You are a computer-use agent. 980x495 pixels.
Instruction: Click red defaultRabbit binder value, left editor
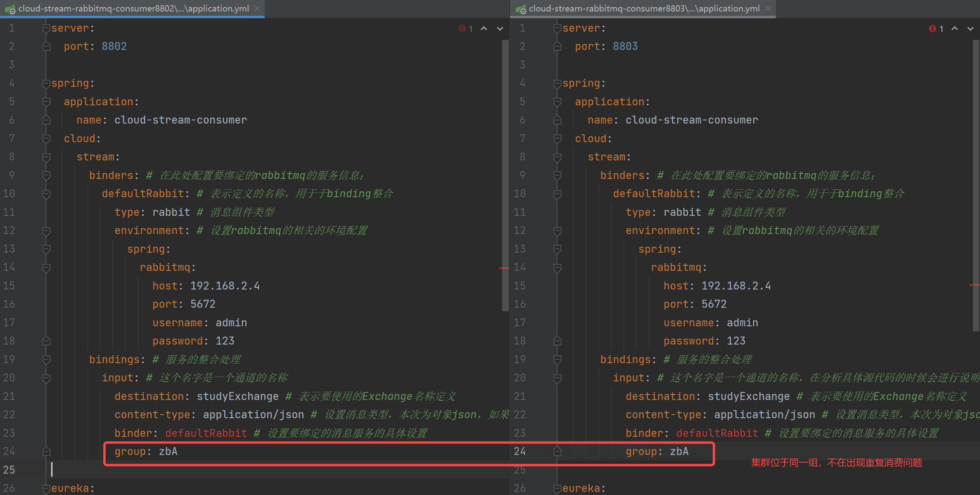[206, 433]
